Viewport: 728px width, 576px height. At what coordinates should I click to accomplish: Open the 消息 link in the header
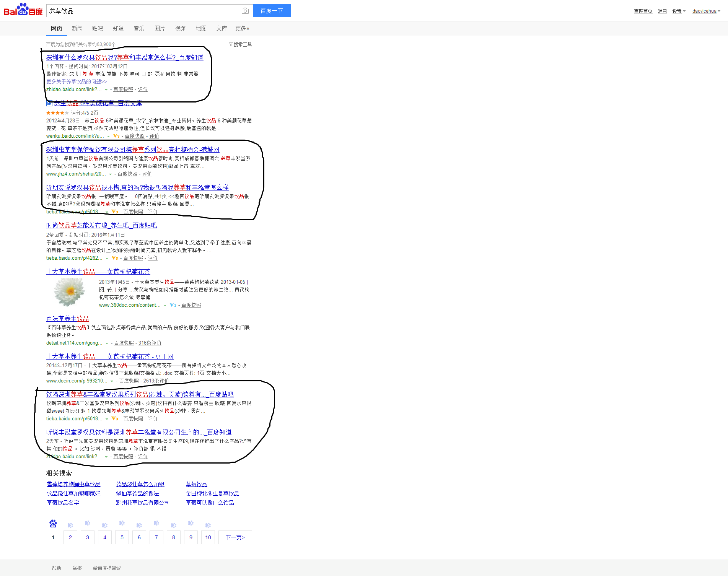[x=662, y=11]
